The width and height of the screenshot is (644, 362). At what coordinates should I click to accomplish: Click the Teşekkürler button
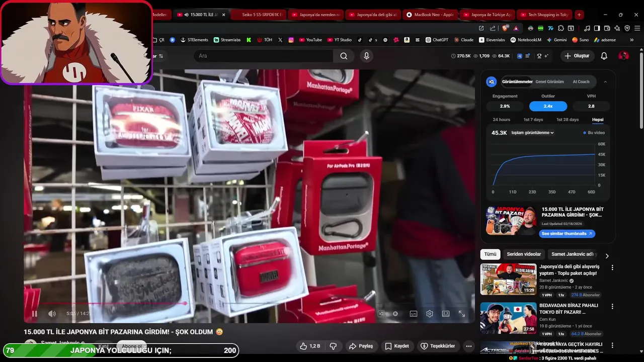[438, 346]
